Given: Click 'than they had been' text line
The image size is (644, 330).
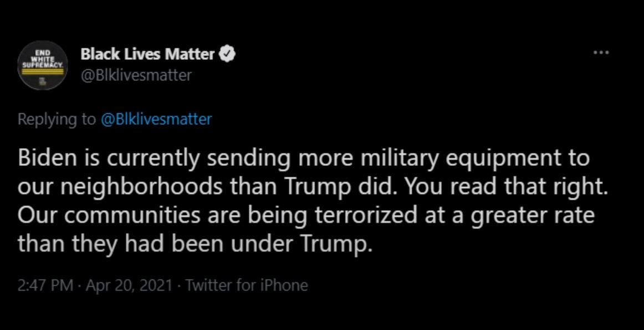Looking at the screenshot, I should 120,245.
